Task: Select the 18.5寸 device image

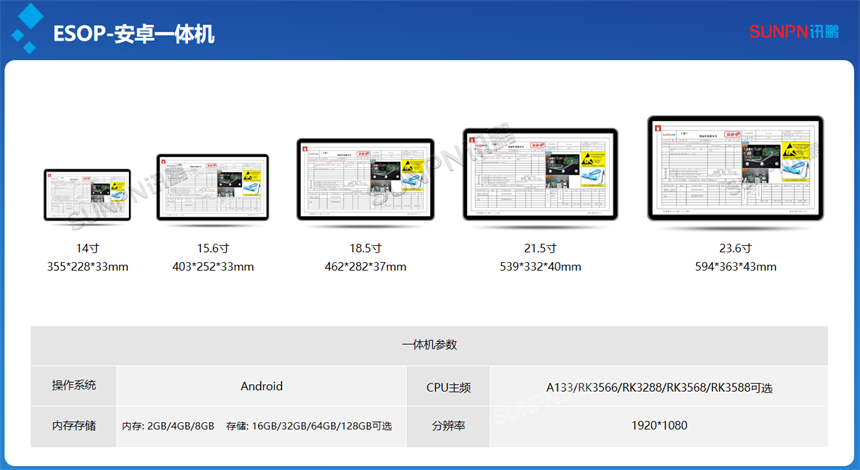Action: 364,180
